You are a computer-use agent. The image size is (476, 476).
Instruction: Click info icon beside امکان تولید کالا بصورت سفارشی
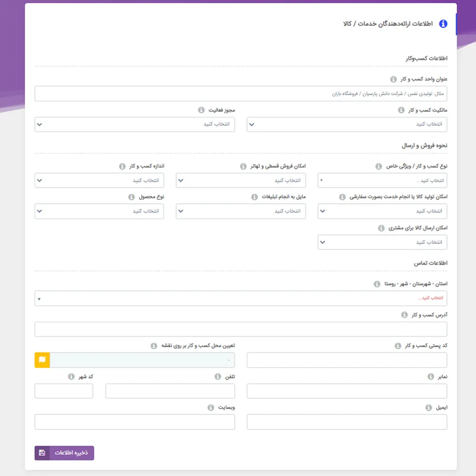[x=342, y=197]
